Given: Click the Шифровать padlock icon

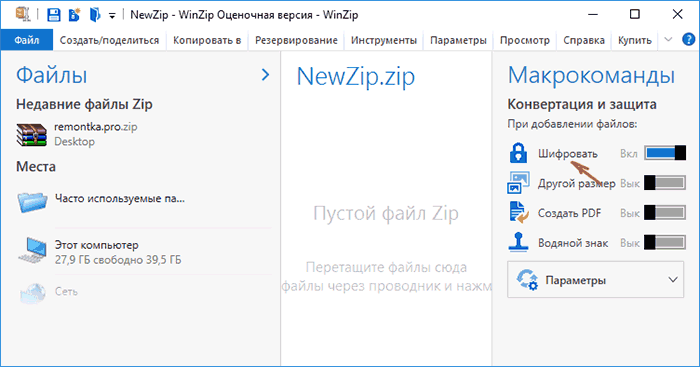Looking at the screenshot, I should coord(518,153).
